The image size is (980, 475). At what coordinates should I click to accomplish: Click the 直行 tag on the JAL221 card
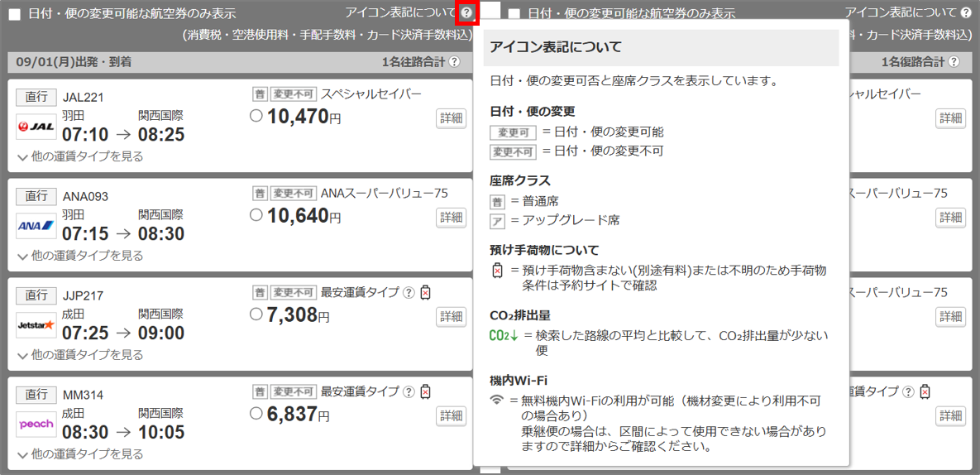point(36,97)
